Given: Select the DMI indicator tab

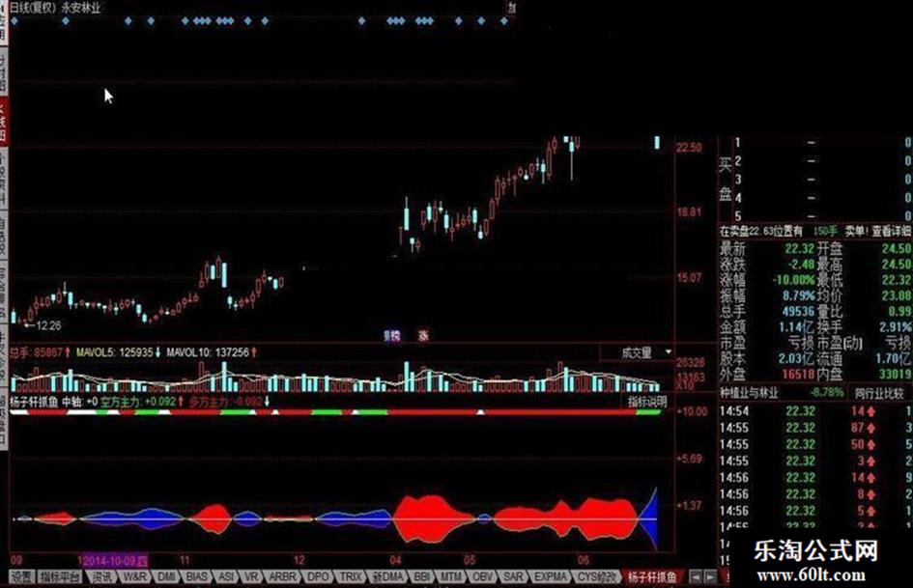Looking at the screenshot, I should (x=166, y=576).
